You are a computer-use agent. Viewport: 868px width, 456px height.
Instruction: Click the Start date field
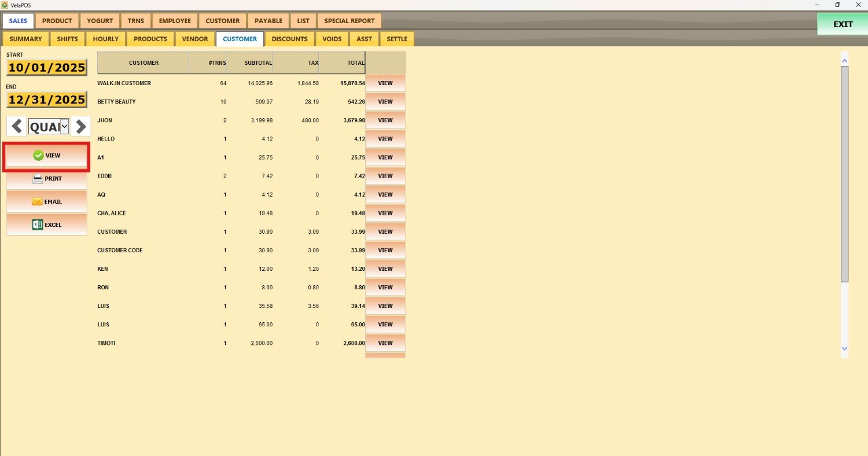[x=46, y=68]
